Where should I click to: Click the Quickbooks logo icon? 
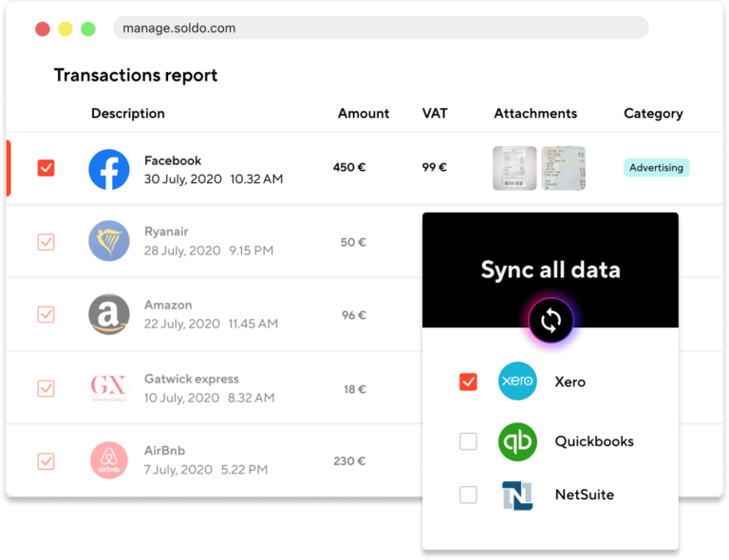517,441
